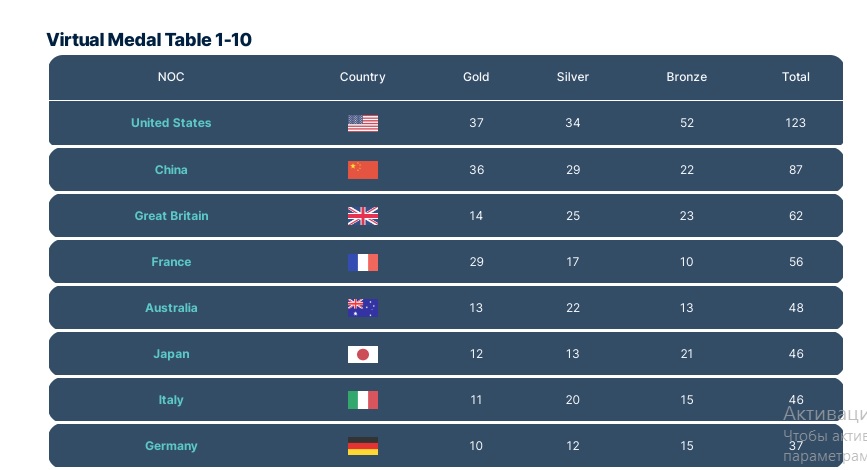Click the Gold column header
This screenshot has height=470, width=867.
point(476,77)
